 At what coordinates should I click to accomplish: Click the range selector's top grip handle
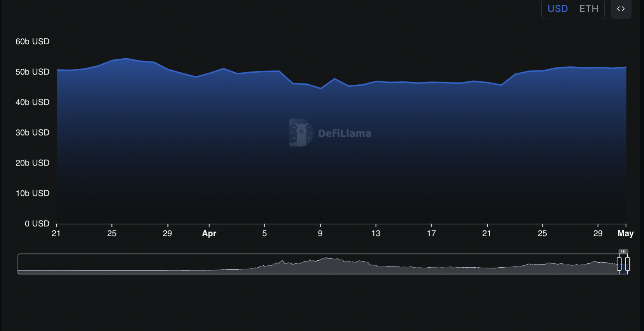click(623, 251)
